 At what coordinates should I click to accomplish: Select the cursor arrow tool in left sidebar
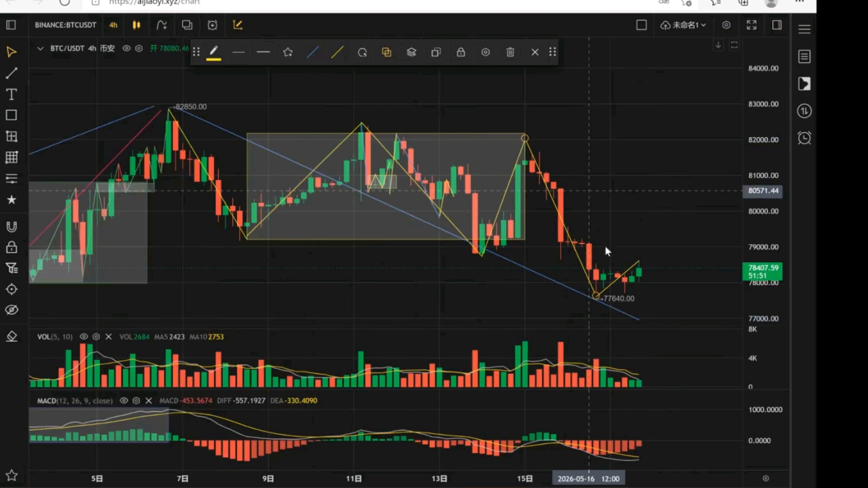11,52
